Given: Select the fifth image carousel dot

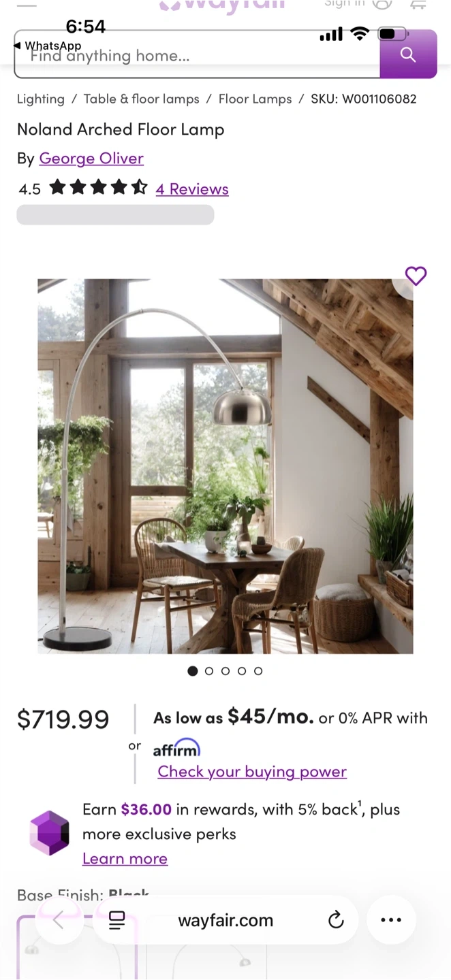Looking at the screenshot, I should (258, 671).
